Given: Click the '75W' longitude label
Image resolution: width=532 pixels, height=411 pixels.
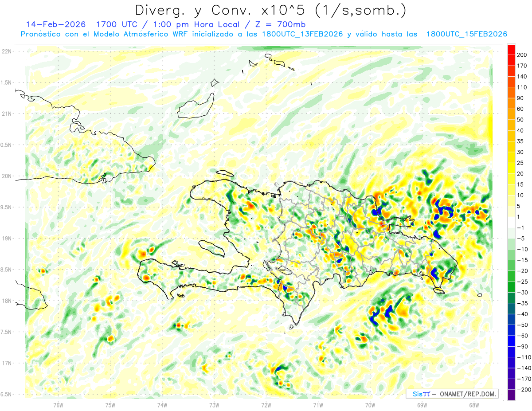Looking at the screenshot, I should click(110, 405).
